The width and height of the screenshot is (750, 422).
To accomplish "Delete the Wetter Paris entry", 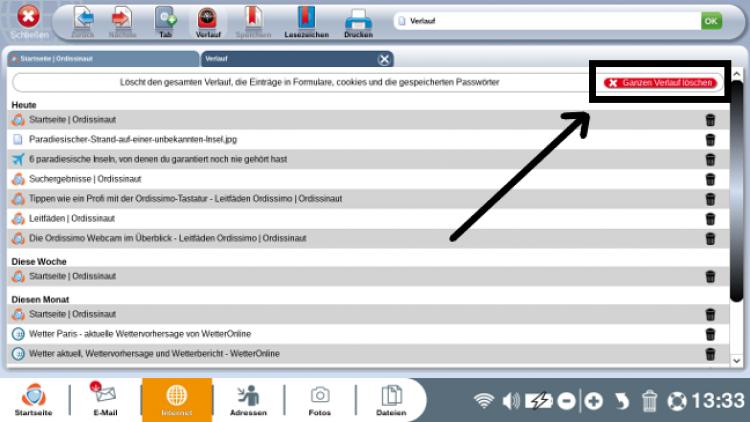I will coord(710,334).
